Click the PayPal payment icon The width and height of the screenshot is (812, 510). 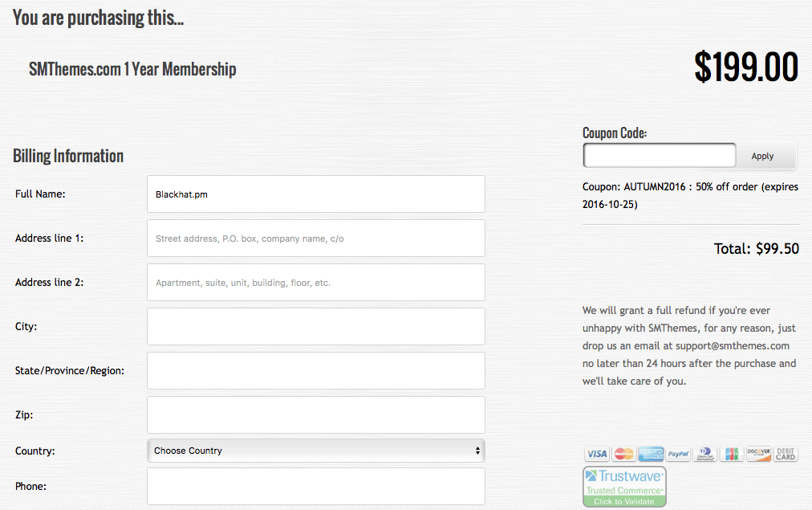tap(678, 454)
